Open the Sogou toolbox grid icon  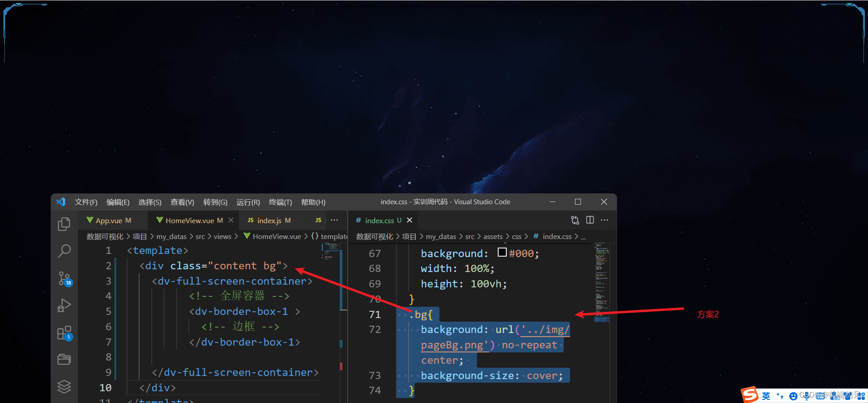click(x=861, y=396)
